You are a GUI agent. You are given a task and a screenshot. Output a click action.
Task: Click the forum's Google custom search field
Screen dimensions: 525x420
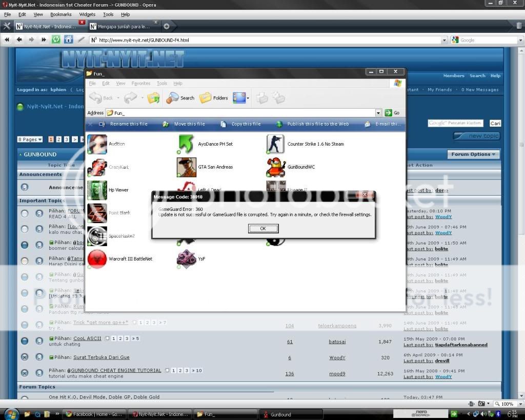pos(455,123)
